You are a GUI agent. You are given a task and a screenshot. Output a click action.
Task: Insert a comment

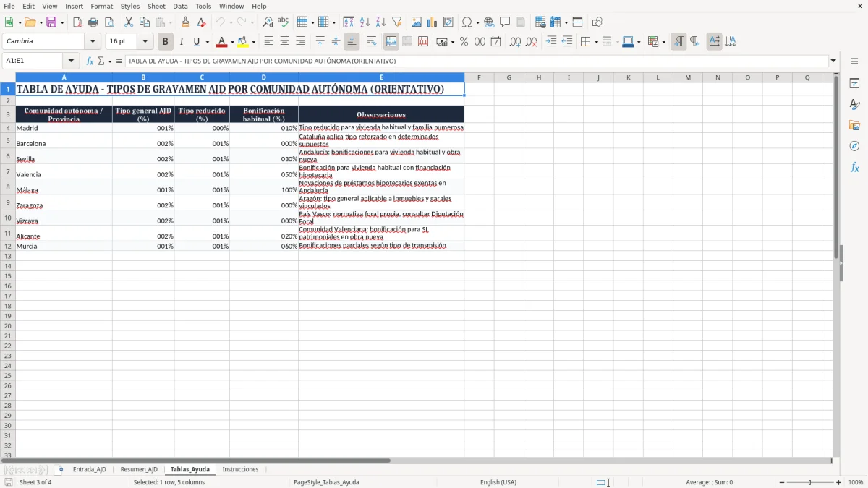[505, 22]
